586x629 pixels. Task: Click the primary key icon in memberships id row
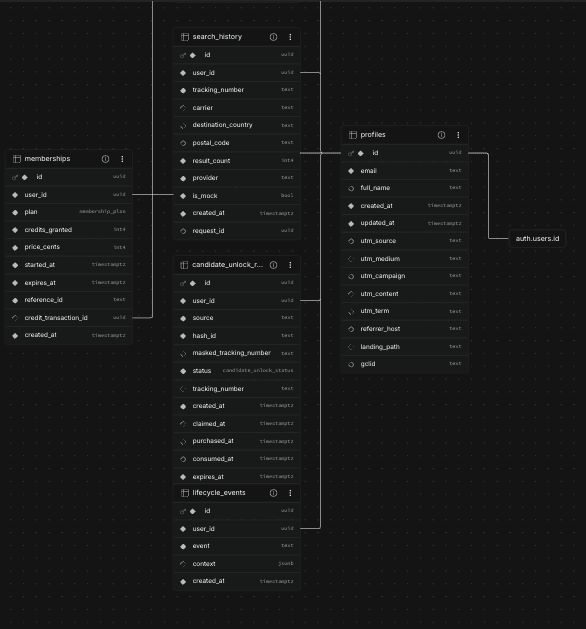(15, 177)
